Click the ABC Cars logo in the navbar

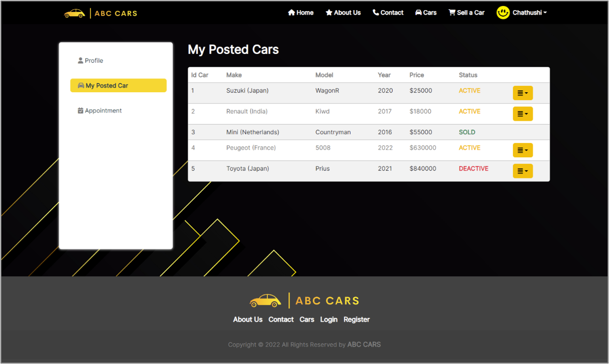click(x=100, y=12)
